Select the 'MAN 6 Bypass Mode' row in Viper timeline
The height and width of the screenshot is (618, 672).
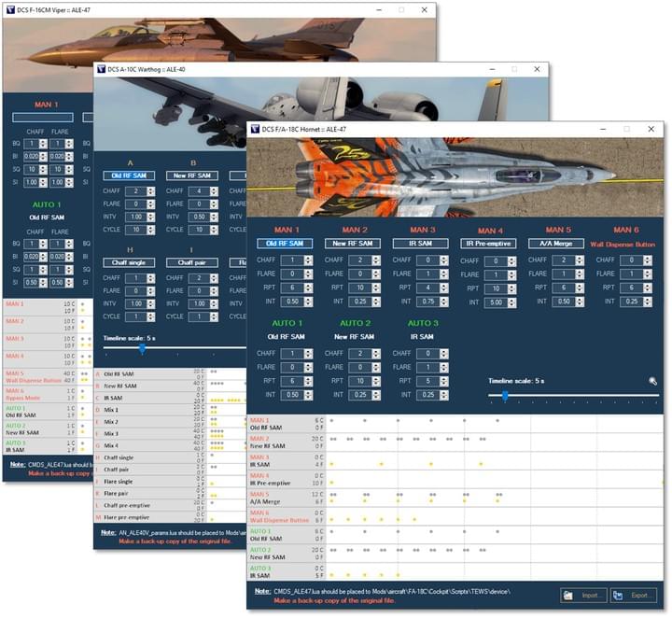point(48,395)
